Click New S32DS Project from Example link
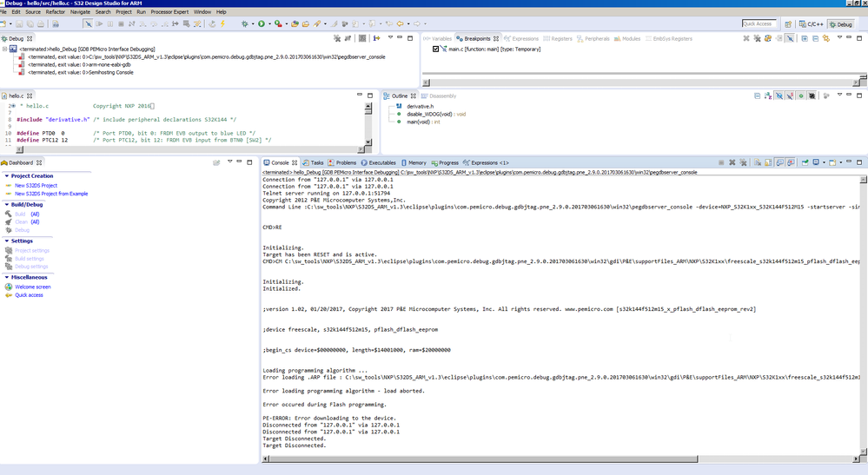This screenshot has width=868, height=475. [51, 194]
